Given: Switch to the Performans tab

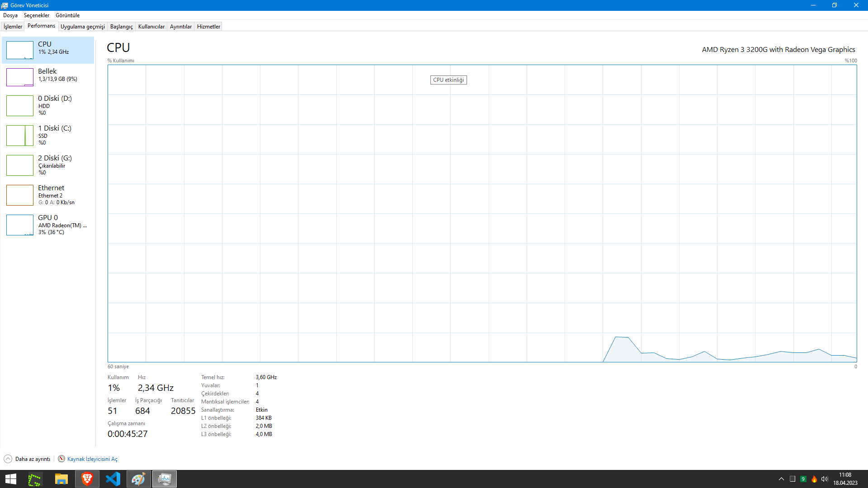Looking at the screenshot, I should 41,26.
